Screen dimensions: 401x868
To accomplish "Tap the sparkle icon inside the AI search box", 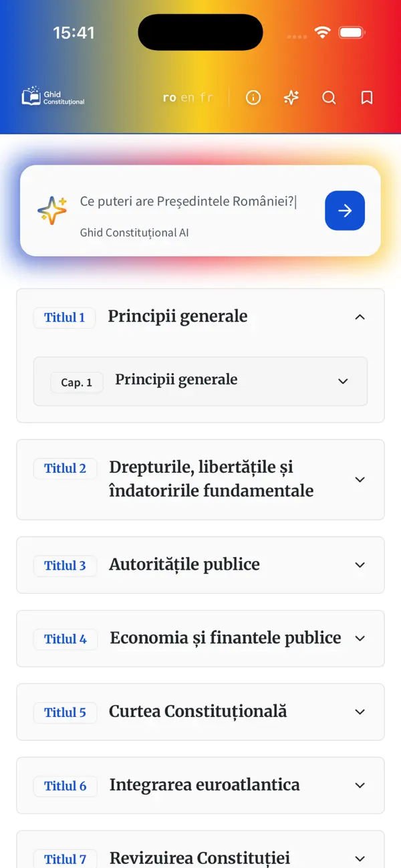I will tap(52, 209).
